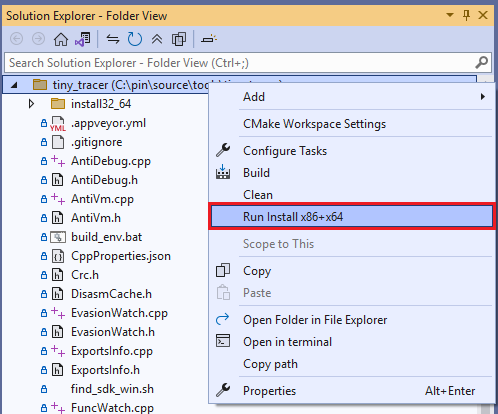Choose Copy path from context menu
Screen dimensions: 498x414
pyautogui.click(x=352, y=364)
